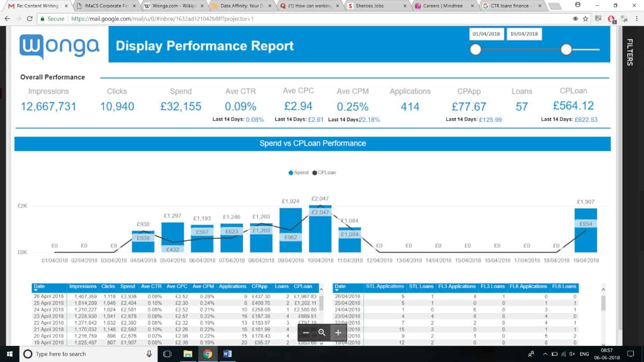This screenshot has width=644, height=362.
Task: Click the magnifier reset zoom icon
Action: pos(322,333)
